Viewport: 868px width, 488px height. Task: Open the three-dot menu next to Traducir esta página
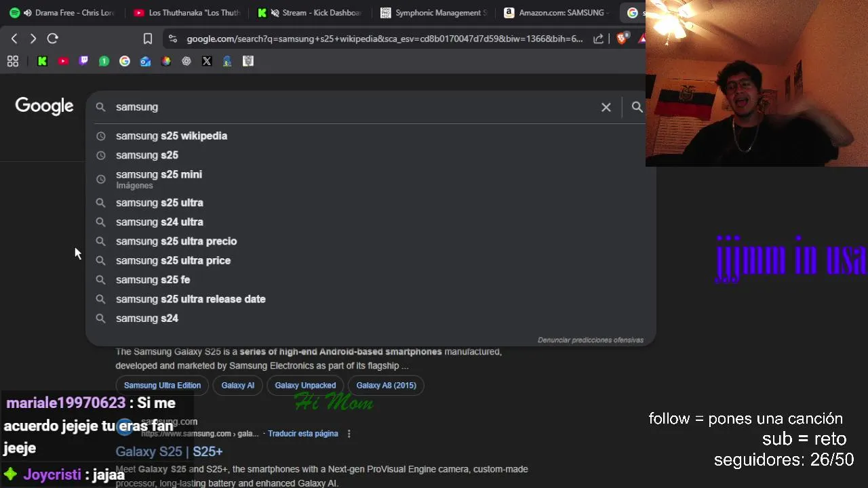(349, 434)
